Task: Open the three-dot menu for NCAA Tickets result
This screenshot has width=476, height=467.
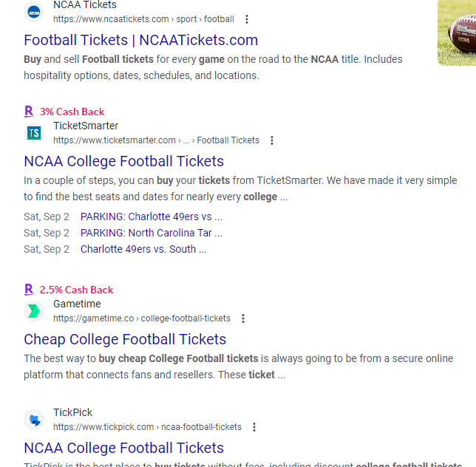Action: 247,19
